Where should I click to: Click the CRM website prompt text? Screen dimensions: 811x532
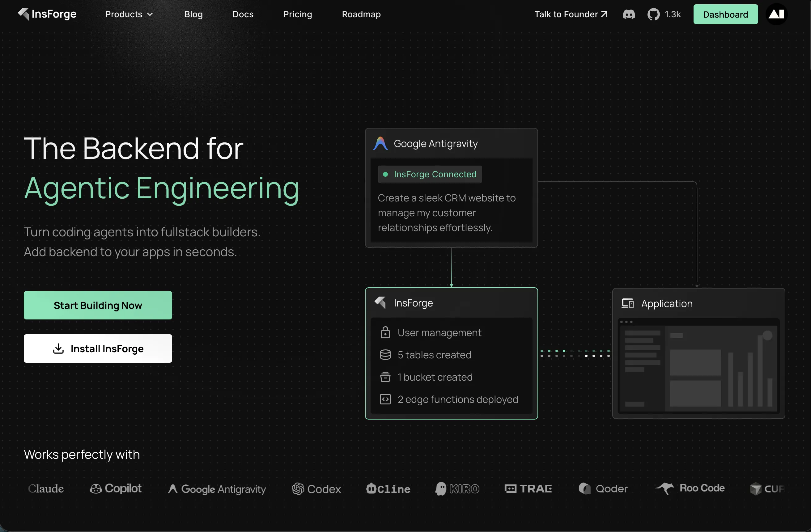tap(446, 213)
